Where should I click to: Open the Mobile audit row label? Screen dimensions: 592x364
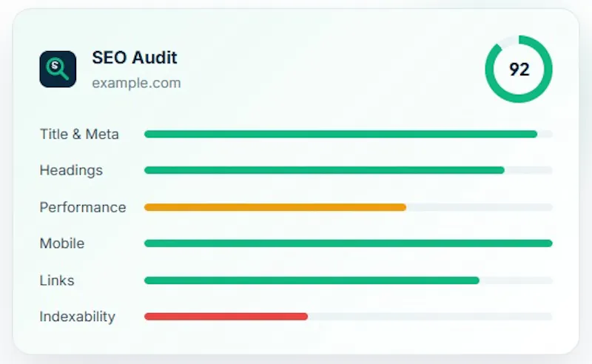tap(62, 243)
